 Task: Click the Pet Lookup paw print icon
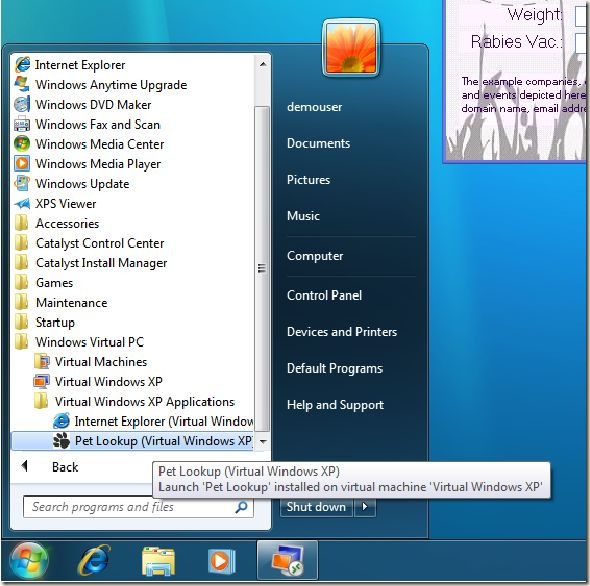pyautogui.click(x=61, y=440)
